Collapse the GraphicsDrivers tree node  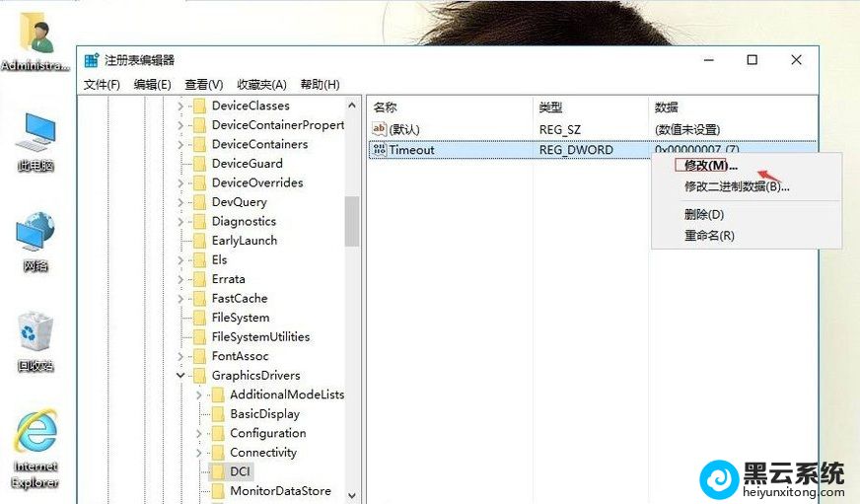pyautogui.click(x=180, y=376)
